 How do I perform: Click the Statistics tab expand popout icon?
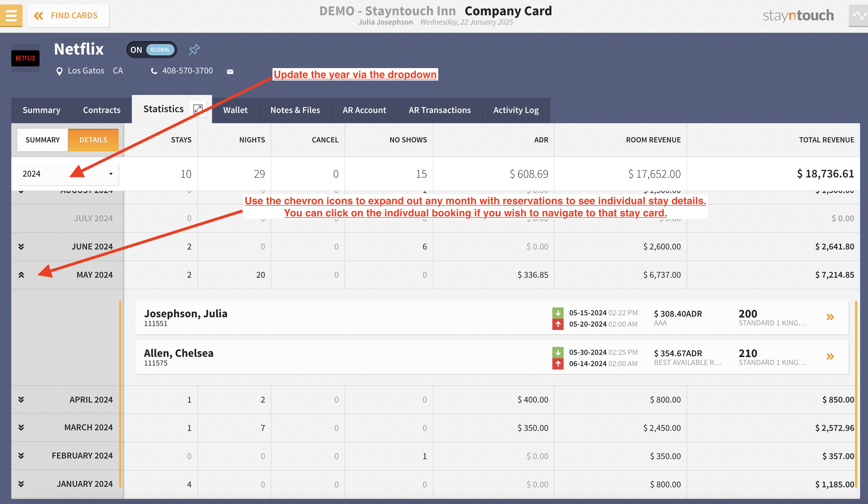(x=198, y=109)
